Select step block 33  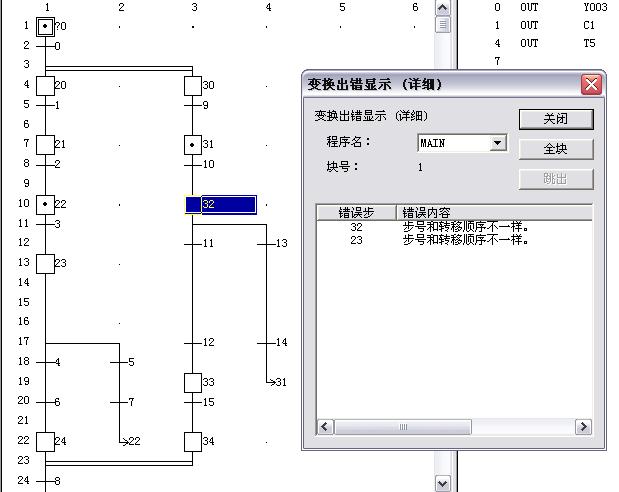coord(193,382)
